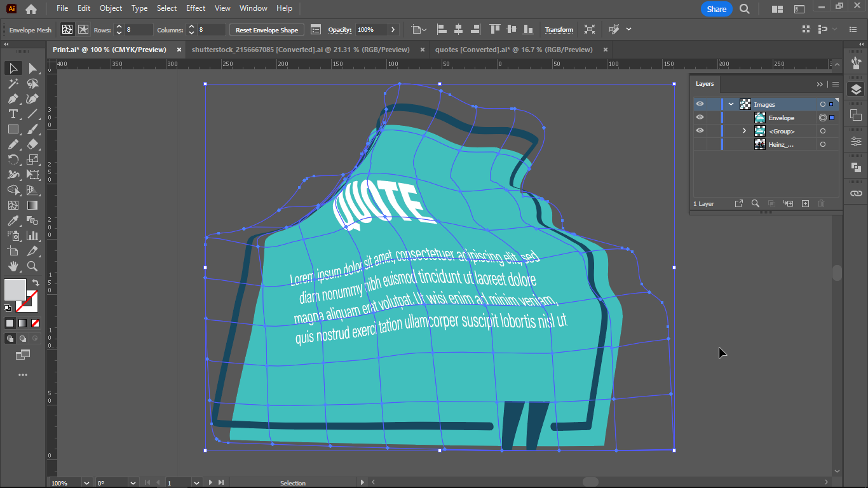The image size is (868, 488).
Task: Increase Rows with the stepper arrow
Action: 118,26
